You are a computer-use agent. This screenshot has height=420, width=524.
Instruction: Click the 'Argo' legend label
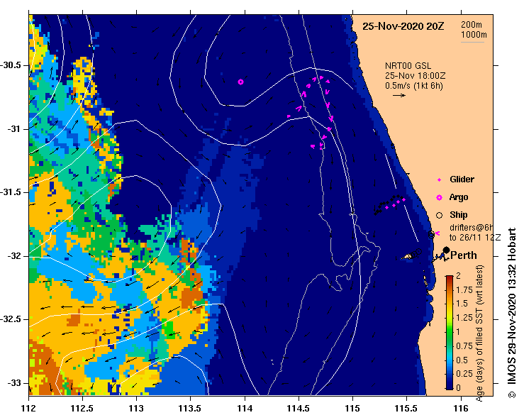[x=459, y=197]
